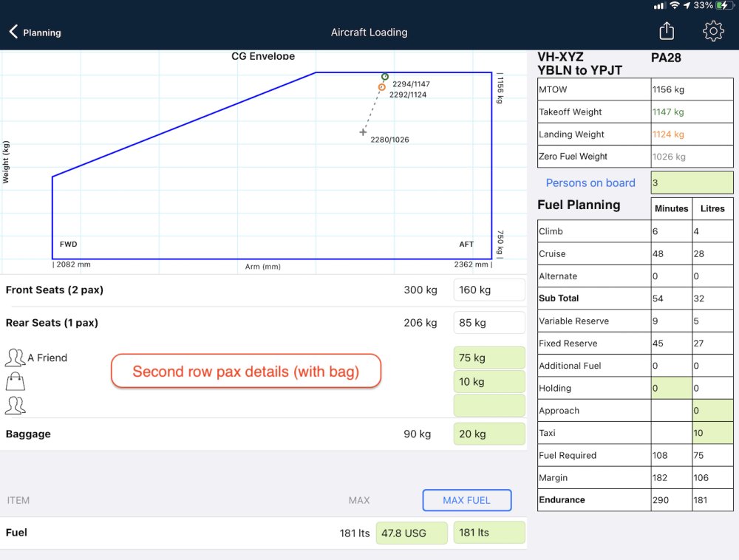Viewport: 739px width, 560px height.
Task: Tap the Fuel row label
Action: pos(16,532)
